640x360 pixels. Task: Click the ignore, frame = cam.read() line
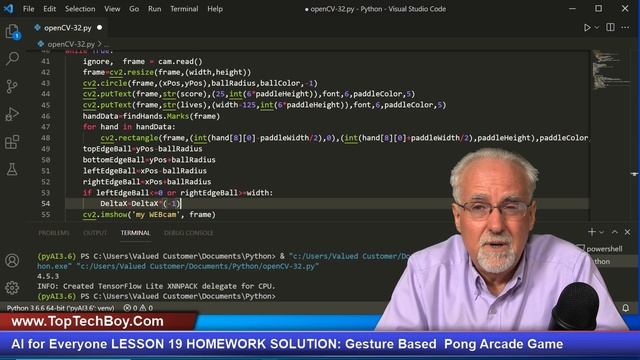[x=142, y=61]
